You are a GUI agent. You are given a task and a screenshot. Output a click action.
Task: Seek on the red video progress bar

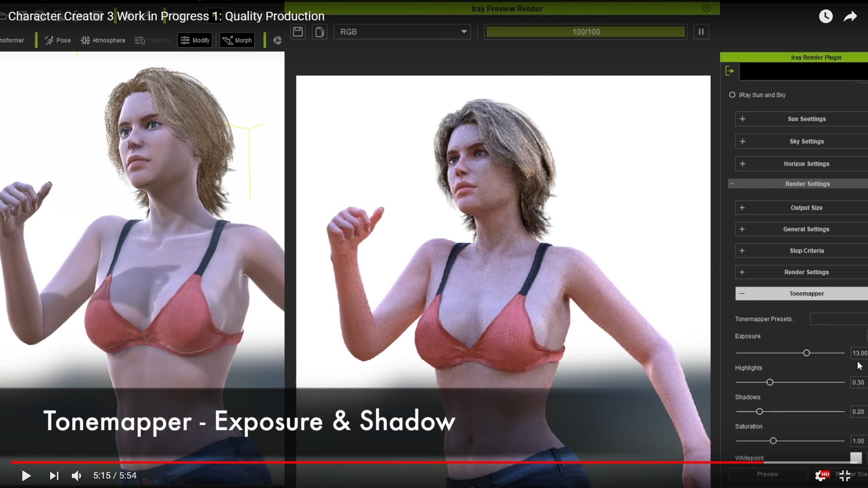[x=434, y=462]
